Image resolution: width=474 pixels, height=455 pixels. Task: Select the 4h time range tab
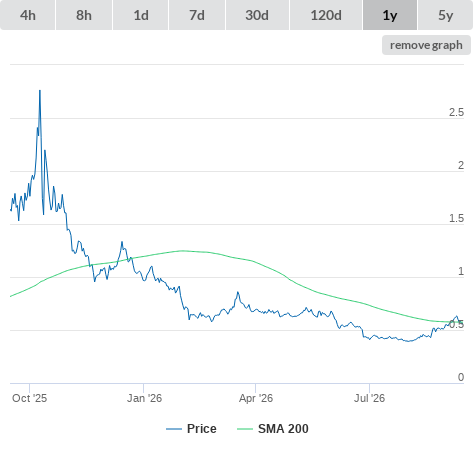[28, 15]
